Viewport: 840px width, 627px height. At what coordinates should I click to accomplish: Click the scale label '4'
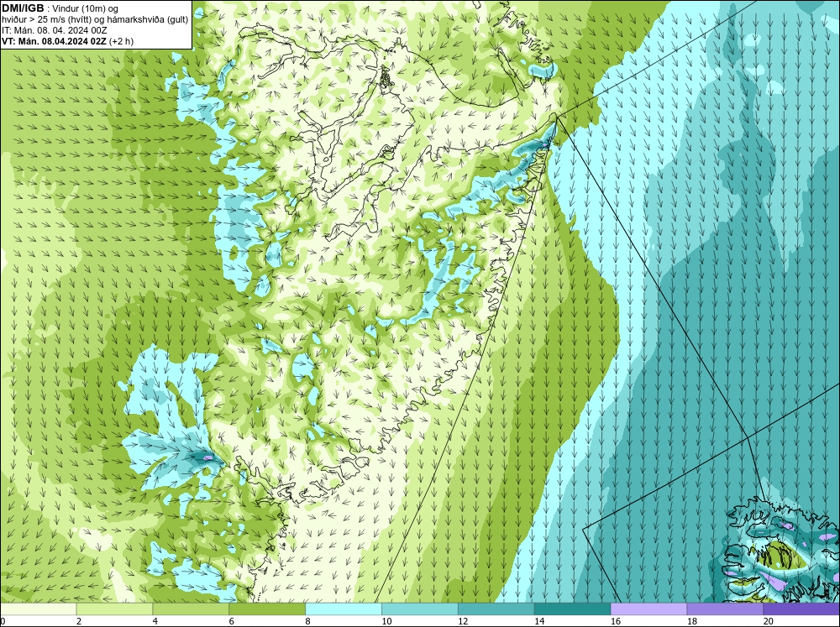click(x=155, y=621)
